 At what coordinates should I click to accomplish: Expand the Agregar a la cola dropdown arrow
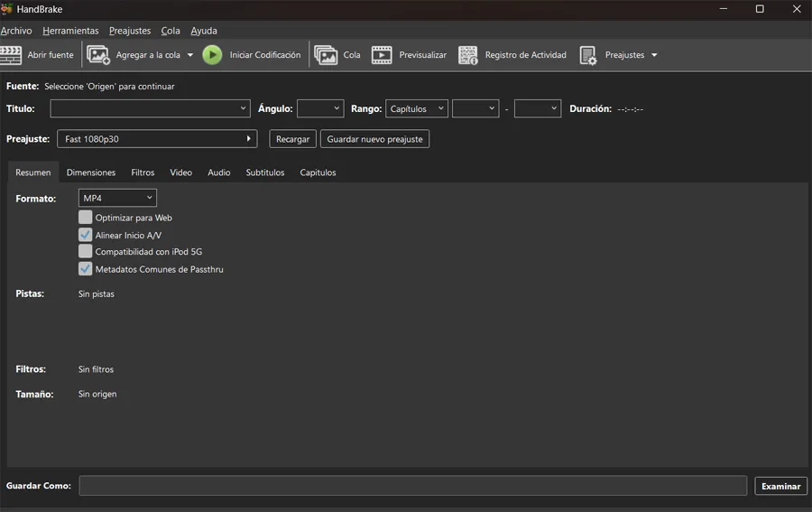(x=190, y=55)
